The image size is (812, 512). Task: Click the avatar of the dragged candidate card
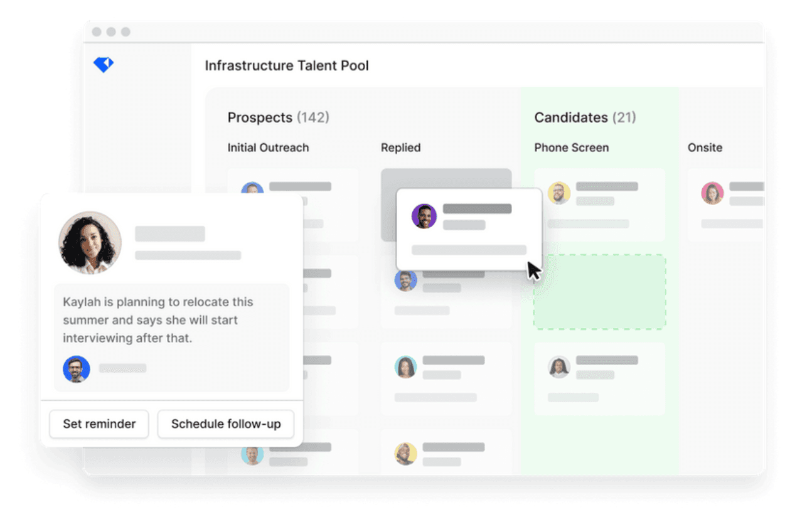[x=424, y=216]
